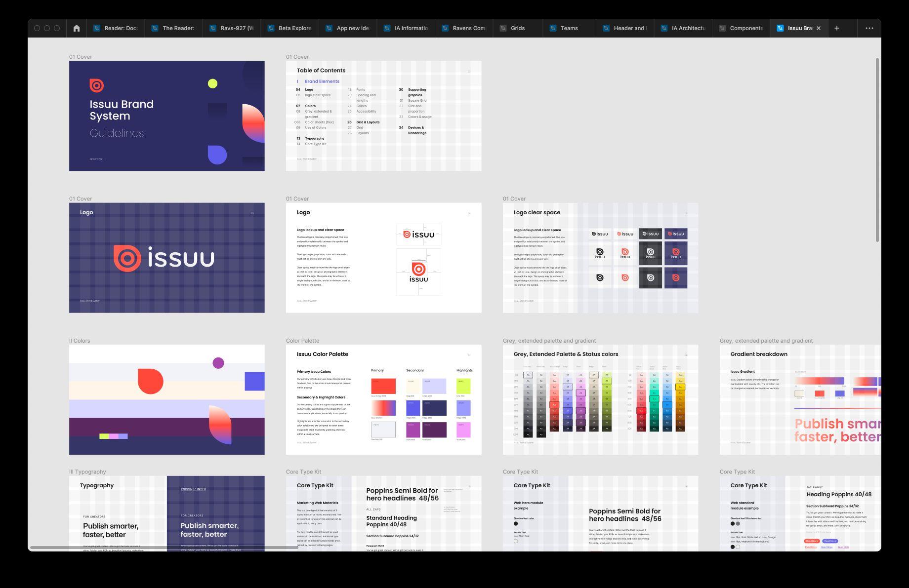909x588 pixels.
Task: Click the purple circle in Colors artwork
Action: [218, 363]
